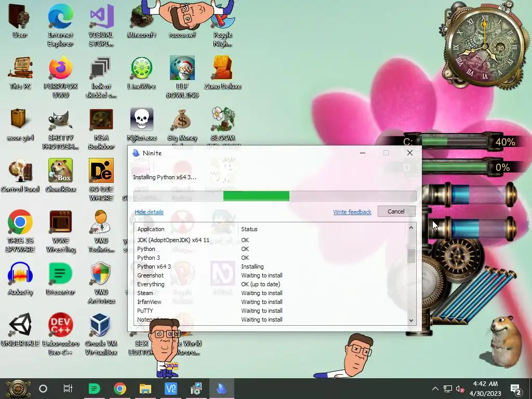The width and height of the screenshot is (532, 399).
Task: Open the WWE Wrestling desktop icon
Action: [60, 231]
